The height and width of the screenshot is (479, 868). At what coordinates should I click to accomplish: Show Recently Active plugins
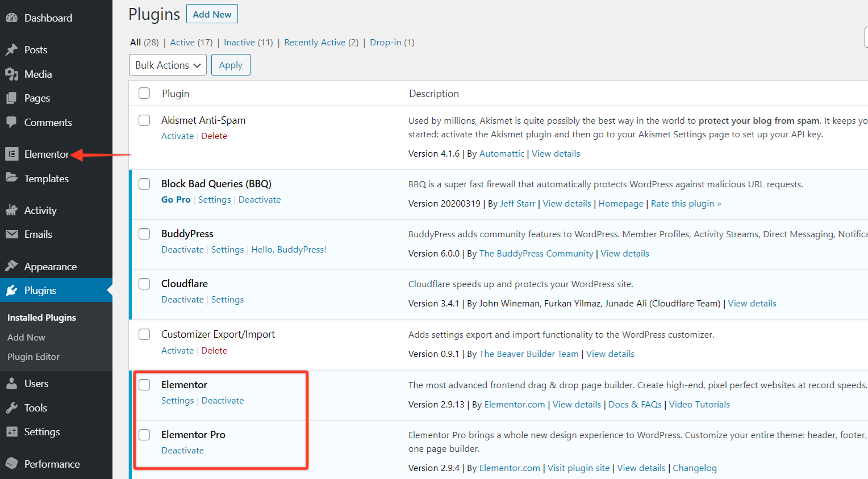[322, 42]
